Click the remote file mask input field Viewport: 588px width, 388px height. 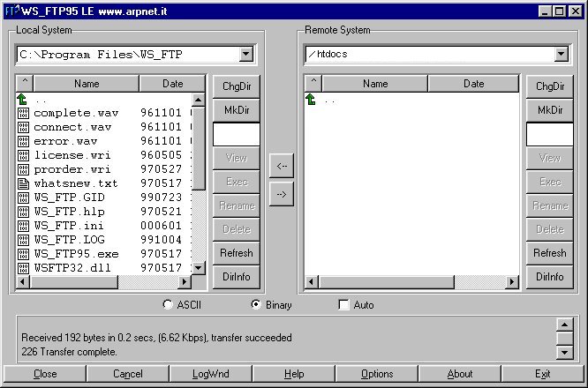(549, 134)
